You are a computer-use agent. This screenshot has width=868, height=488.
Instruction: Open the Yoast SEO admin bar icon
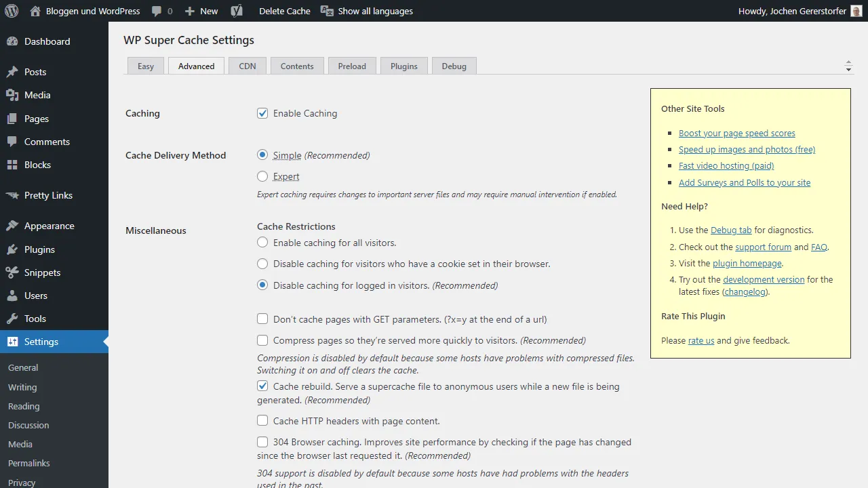coord(237,11)
